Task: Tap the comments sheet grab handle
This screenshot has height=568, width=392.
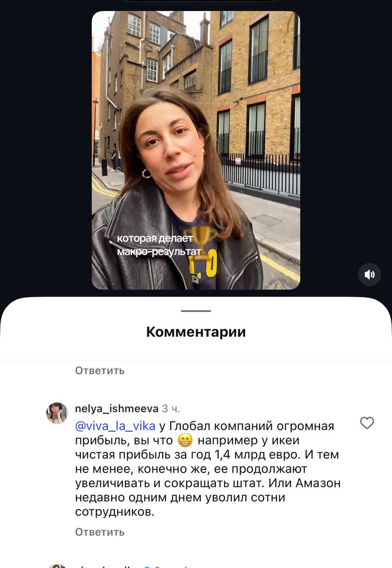Action: [196, 311]
